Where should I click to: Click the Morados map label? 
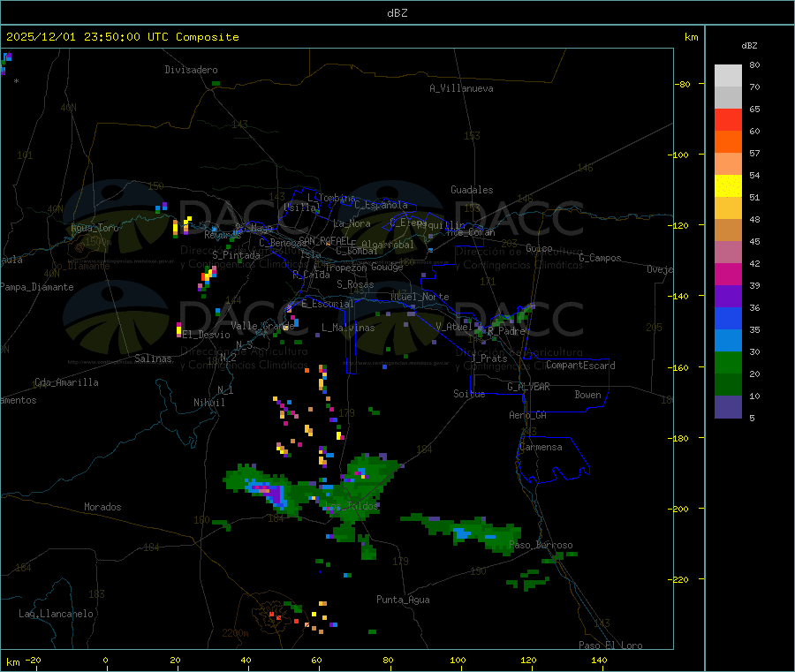(x=102, y=507)
